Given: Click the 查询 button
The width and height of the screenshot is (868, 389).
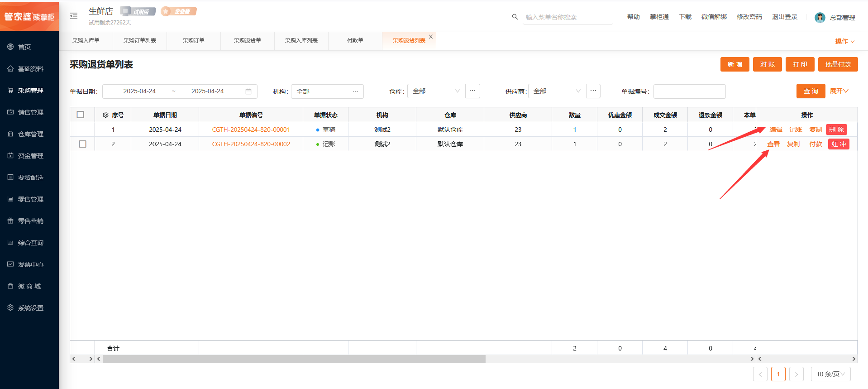Looking at the screenshot, I should pyautogui.click(x=811, y=91).
